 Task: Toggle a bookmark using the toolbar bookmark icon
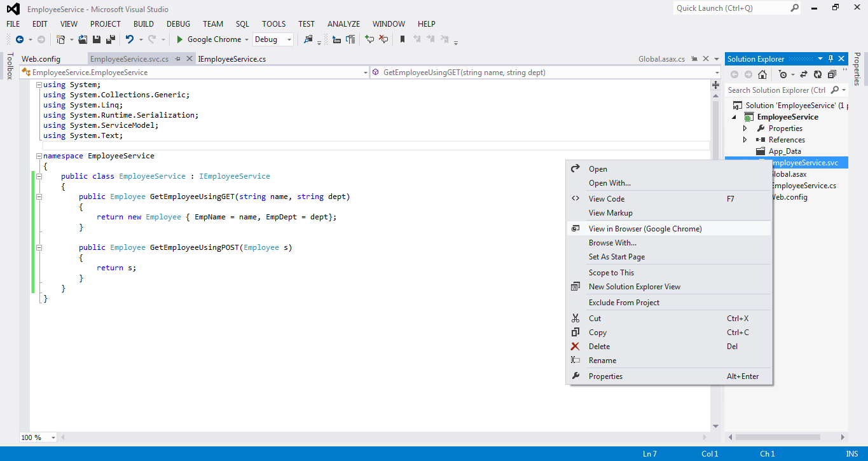(x=403, y=39)
